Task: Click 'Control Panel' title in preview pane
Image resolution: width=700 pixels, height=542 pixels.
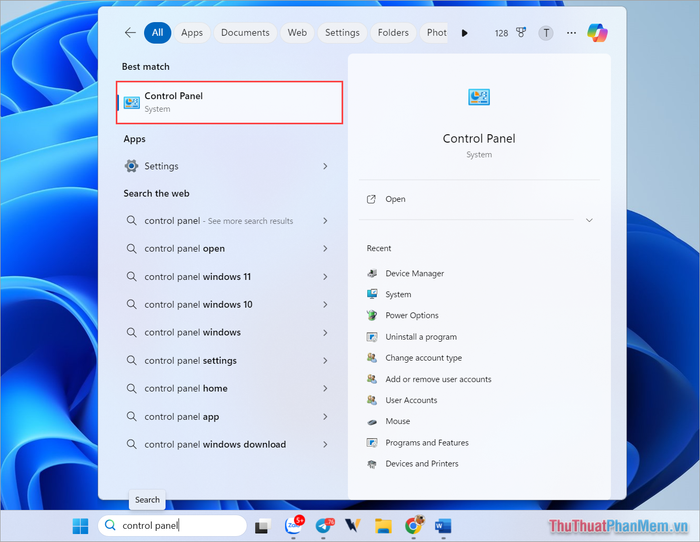Action: (x=479, y=138)
